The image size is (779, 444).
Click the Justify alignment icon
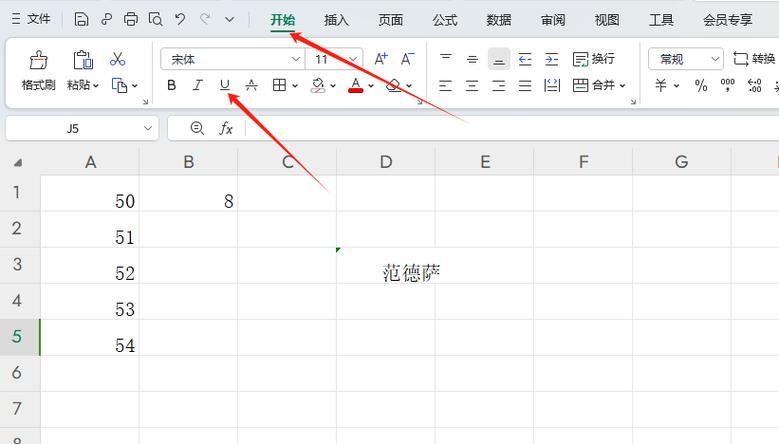click(x=525, y=85)
